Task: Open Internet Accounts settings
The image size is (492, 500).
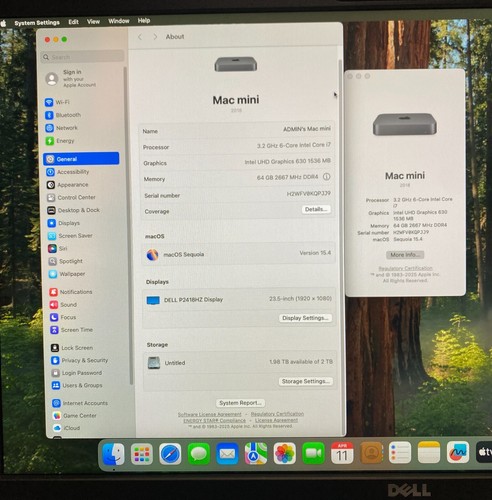Action: [x=80, y=403]
